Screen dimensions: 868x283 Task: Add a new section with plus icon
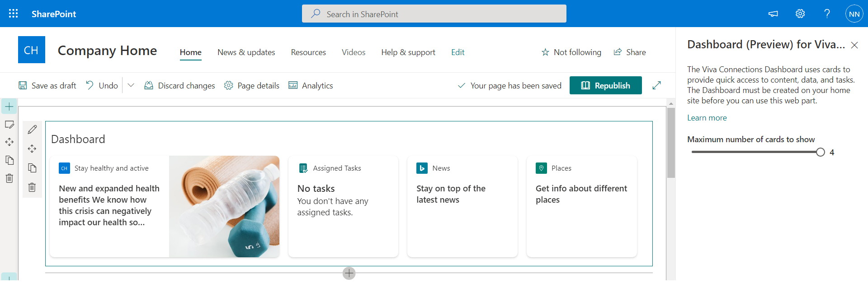(9, 107)
